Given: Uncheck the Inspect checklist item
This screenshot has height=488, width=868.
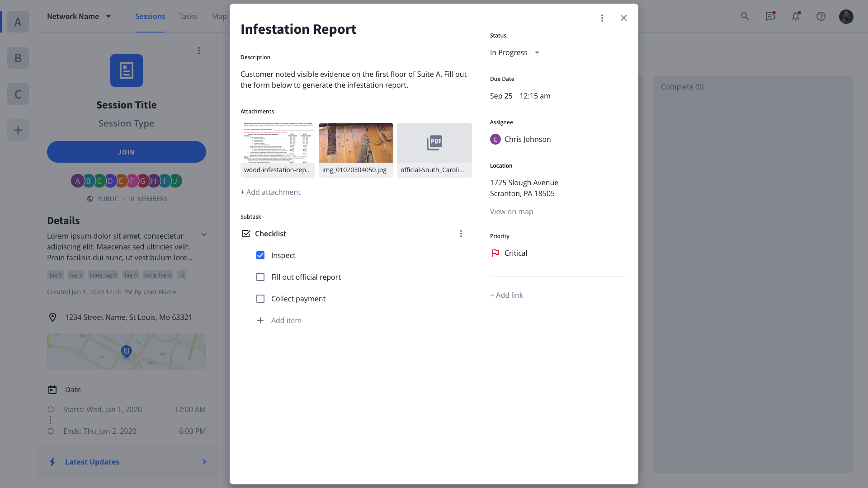Looking at the screenshot, I should pyautogui.click(x=260, y=255).
